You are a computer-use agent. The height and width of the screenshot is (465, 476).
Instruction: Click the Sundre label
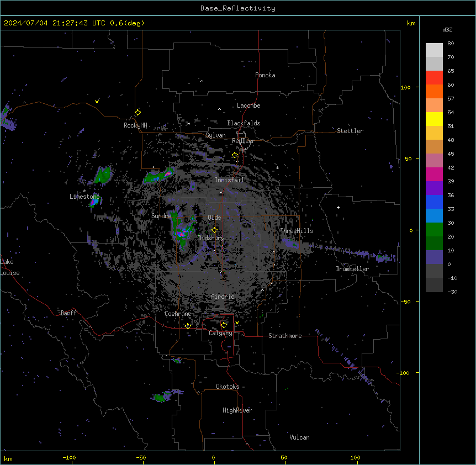pyautogui.click(x=161, y=216)
